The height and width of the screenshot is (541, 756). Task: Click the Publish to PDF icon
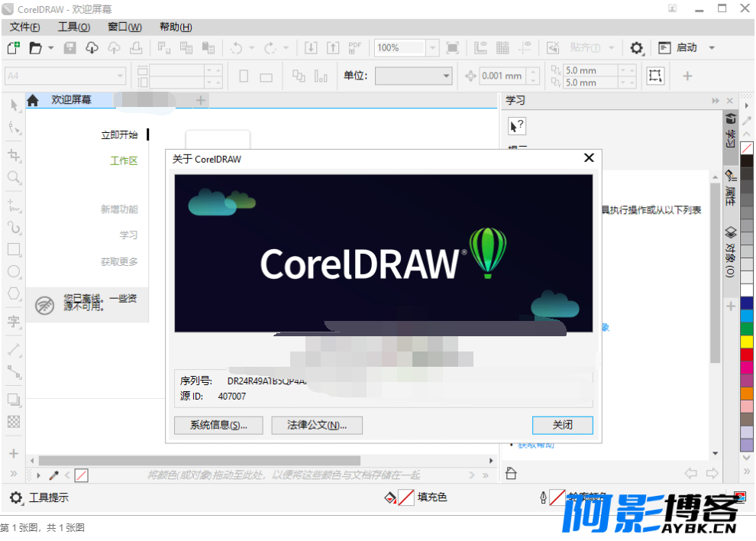coord(355,48)
